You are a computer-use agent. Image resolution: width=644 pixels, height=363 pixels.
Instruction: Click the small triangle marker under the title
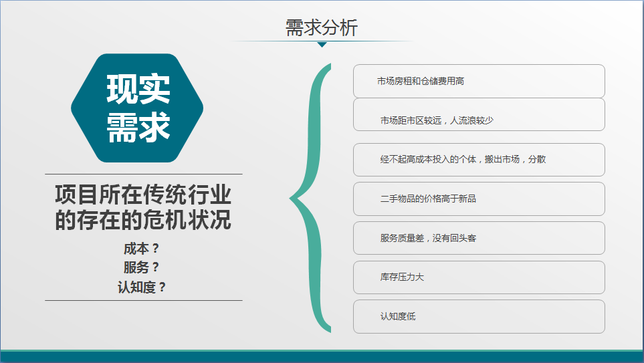322,44
